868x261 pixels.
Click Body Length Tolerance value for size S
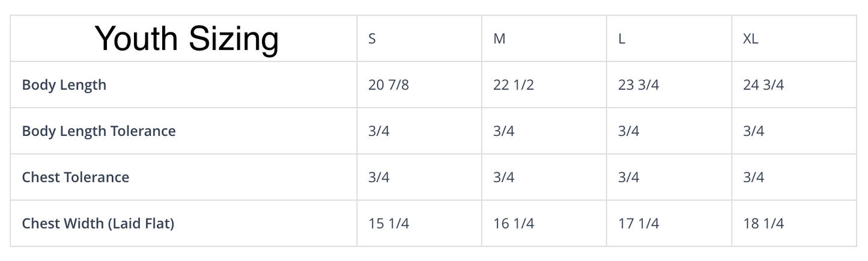(379, 131)
